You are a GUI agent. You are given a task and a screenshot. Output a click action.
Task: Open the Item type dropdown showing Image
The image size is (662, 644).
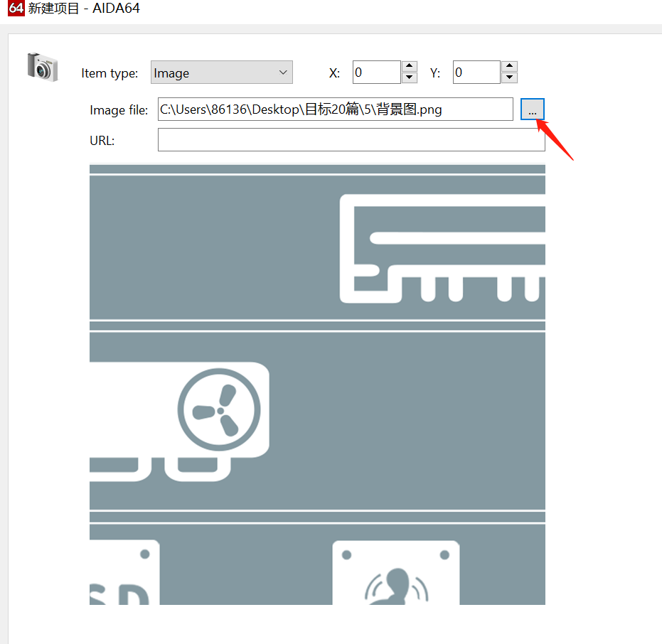[221, 73]
